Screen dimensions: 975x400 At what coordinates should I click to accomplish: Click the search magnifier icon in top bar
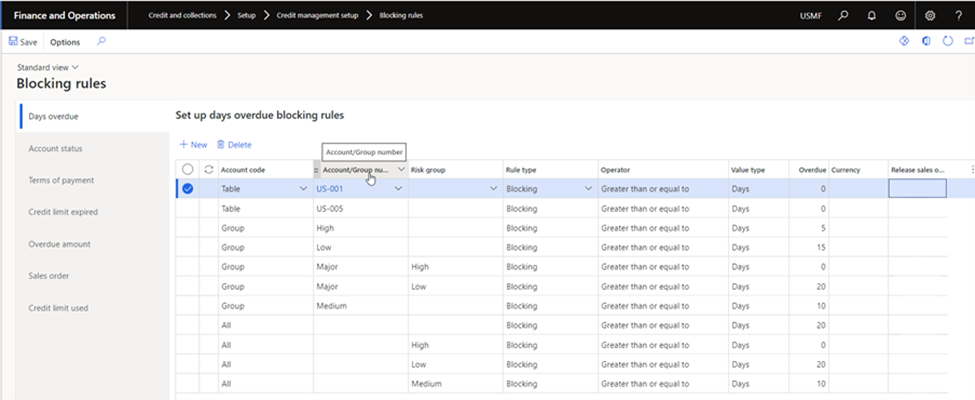click(843, 16)
